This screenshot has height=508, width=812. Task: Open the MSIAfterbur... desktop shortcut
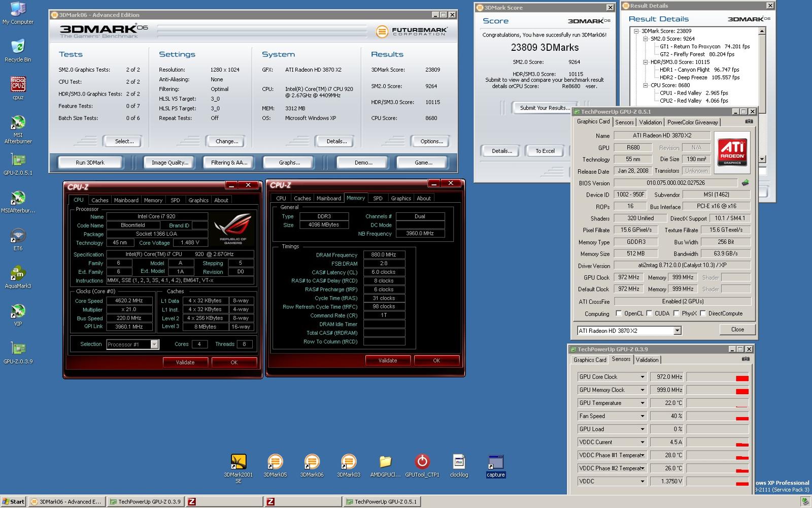[x=18, y=202]
